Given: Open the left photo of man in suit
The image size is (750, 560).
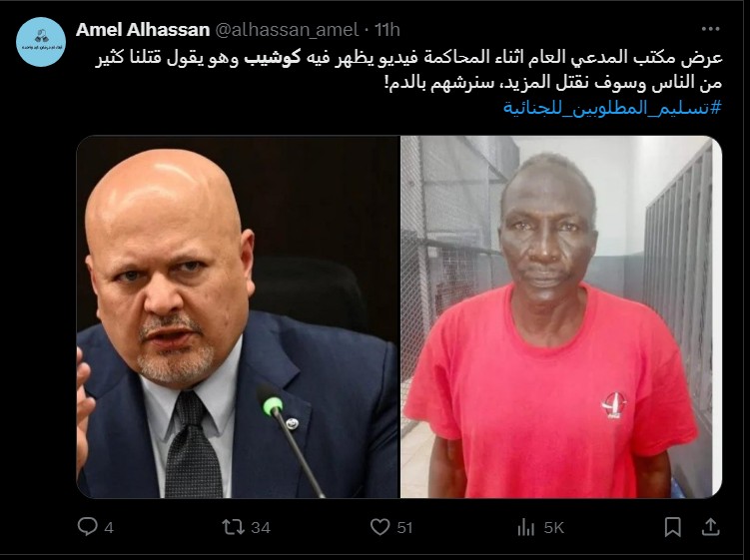Looking at the screenshot, I should [x=238, y=317].
